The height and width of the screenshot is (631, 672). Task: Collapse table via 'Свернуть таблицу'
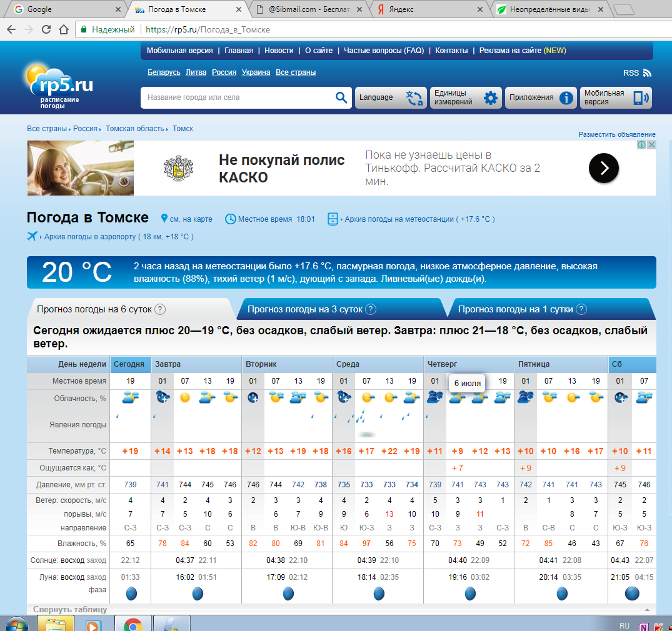point(70,609)
